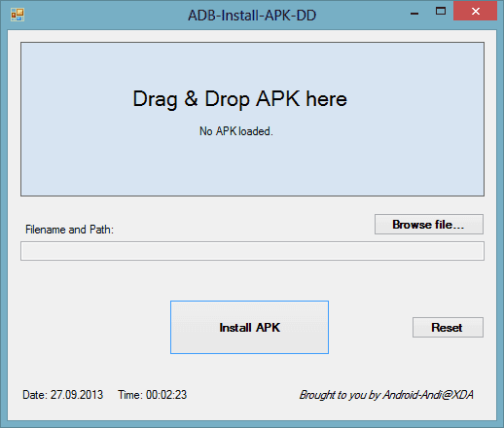Close the ADB-Install-APK-DD window
Screen dimensions: 504x428
point(475,11)
